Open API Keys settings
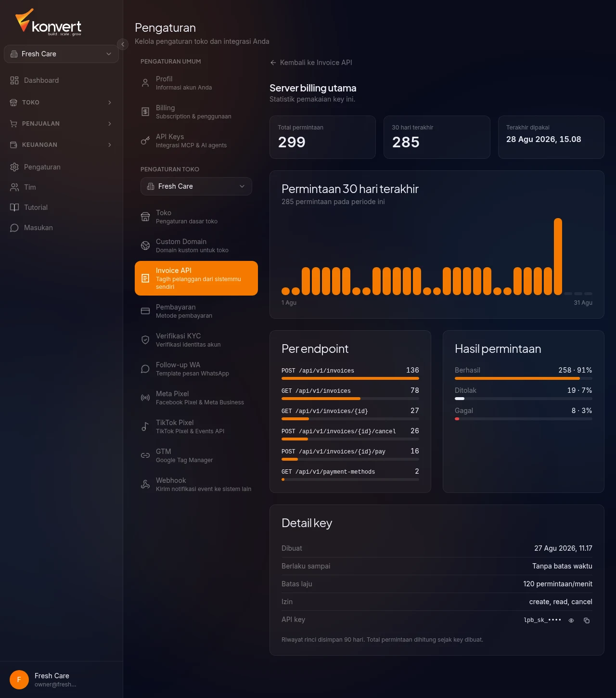The height and width of the screenshot is (698, 616). [x=196, y=141]
